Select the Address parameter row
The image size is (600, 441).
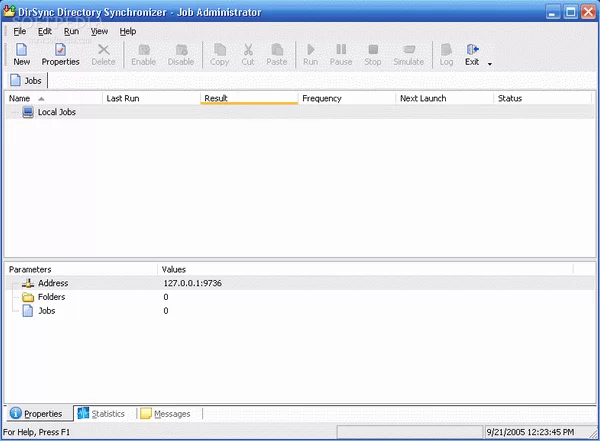tap(53, 283)
